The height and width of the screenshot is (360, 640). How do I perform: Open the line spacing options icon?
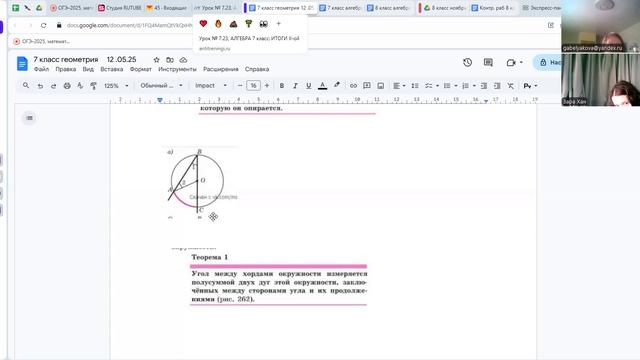pyautogui.click(x=415, y=86)
